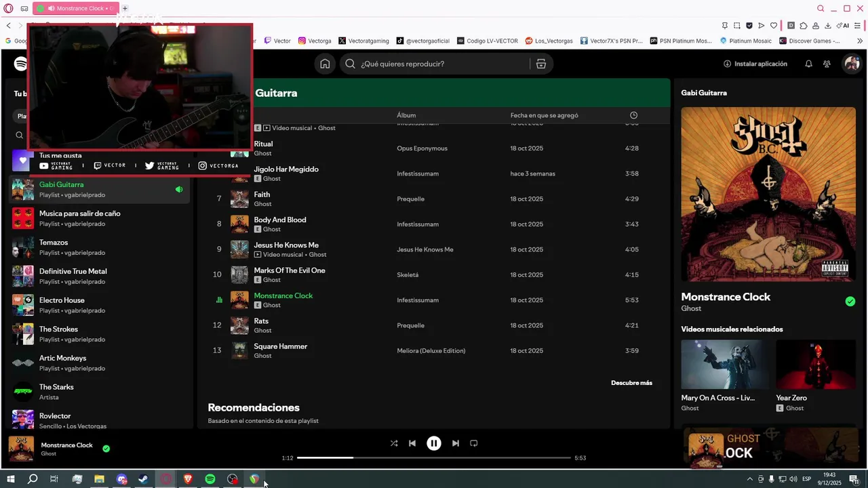Image resolution: width=868 pixels, height=488 pixels.
Task: Open Steam from the taskbar
Action: click(143, 479)
